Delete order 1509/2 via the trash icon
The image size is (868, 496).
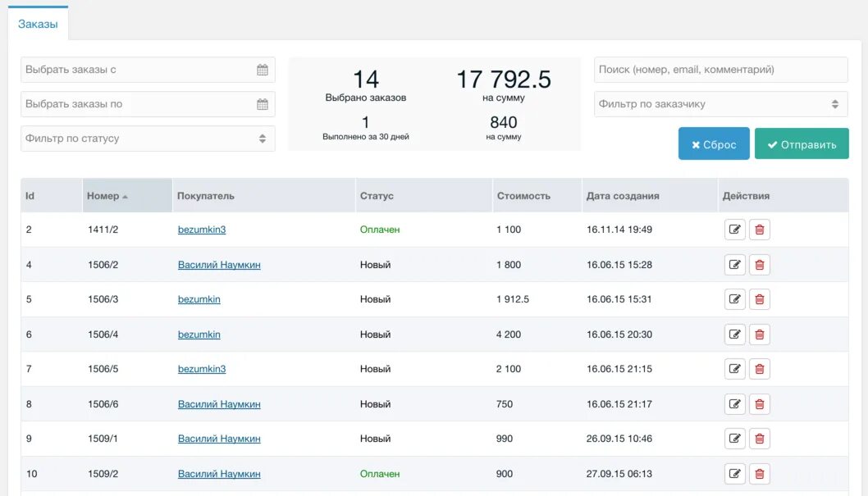(759, 473)
